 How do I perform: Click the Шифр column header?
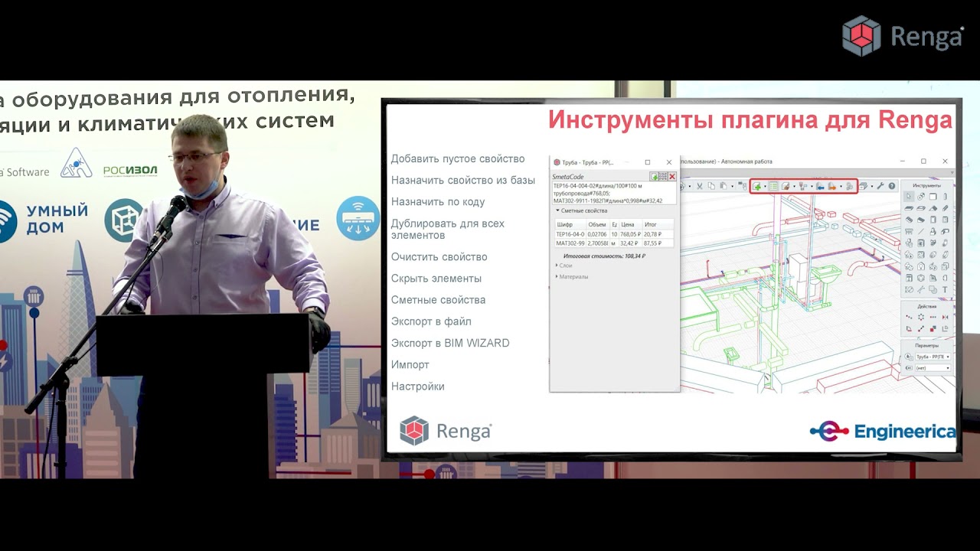[x=570, y=224]
